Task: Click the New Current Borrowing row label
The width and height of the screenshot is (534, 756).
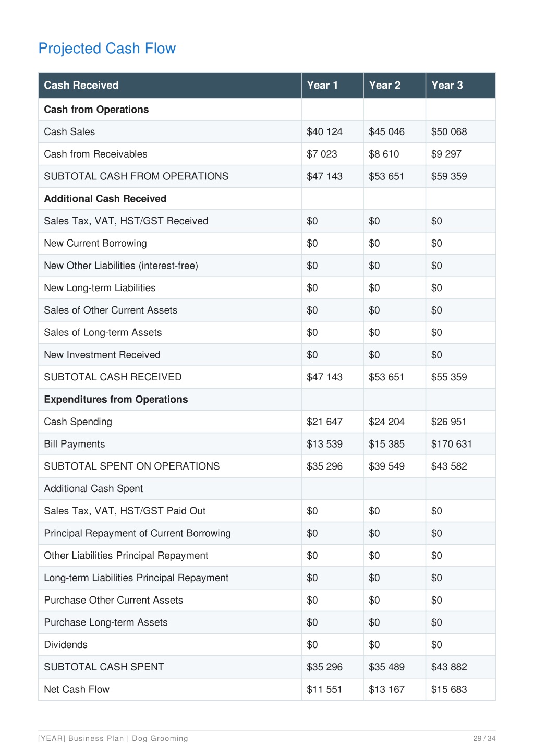Action: [x=95, y=243]
